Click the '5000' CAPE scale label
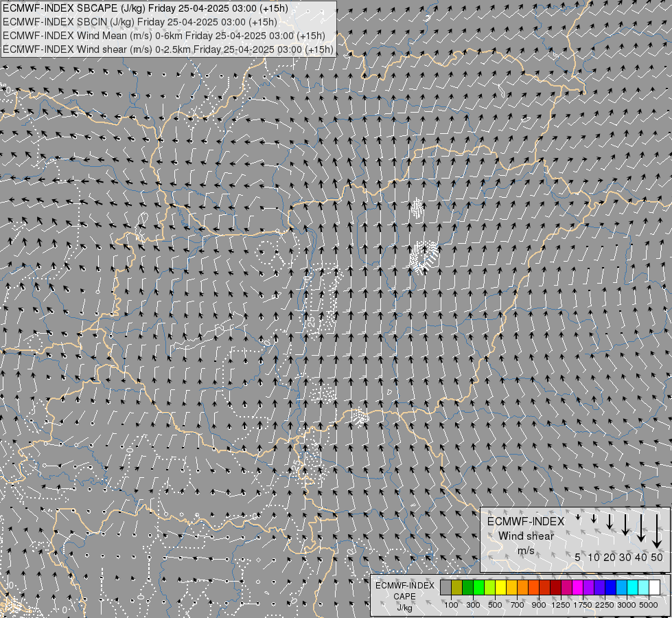Image resolution: width=672 pixels, height=618 pixels. [x=649, y=605]
